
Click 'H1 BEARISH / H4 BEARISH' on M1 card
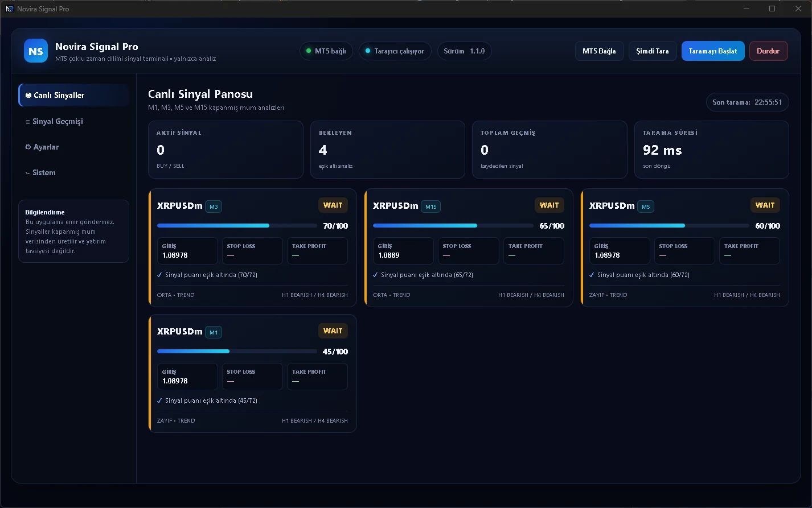click(315, 421)
